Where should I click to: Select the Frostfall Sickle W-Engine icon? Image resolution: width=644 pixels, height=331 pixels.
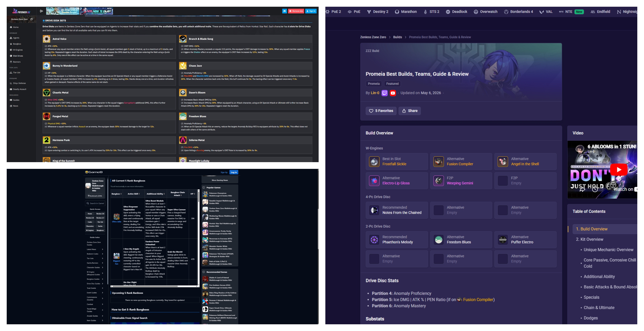(x=374, y=162)
